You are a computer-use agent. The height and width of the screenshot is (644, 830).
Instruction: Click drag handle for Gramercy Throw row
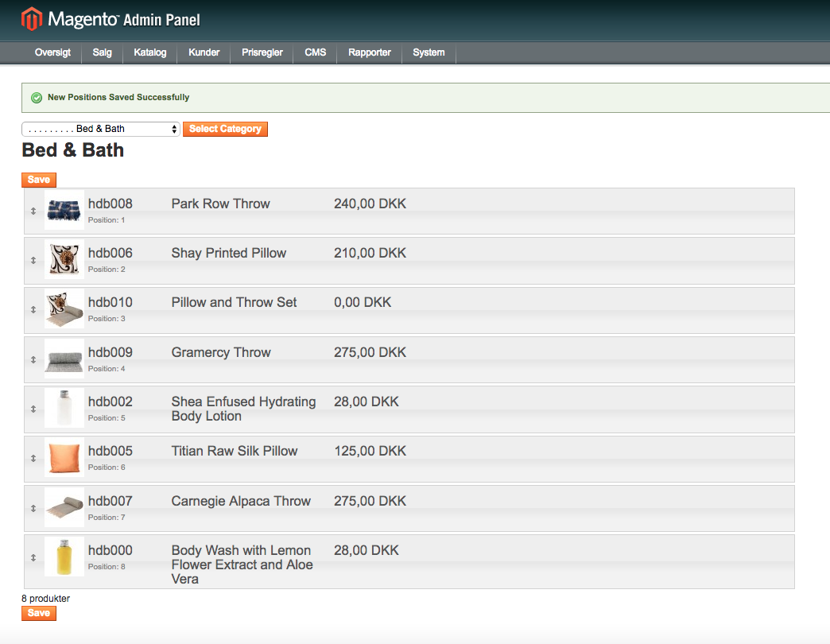pos(33,359)
